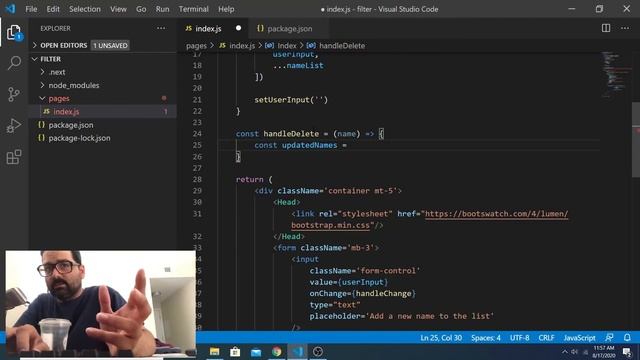The height and width of the screenshot is (360, 640).
Task: Click the unsaved dot on index.js tab
Action: pyautogui.click(x=238, y=28)
